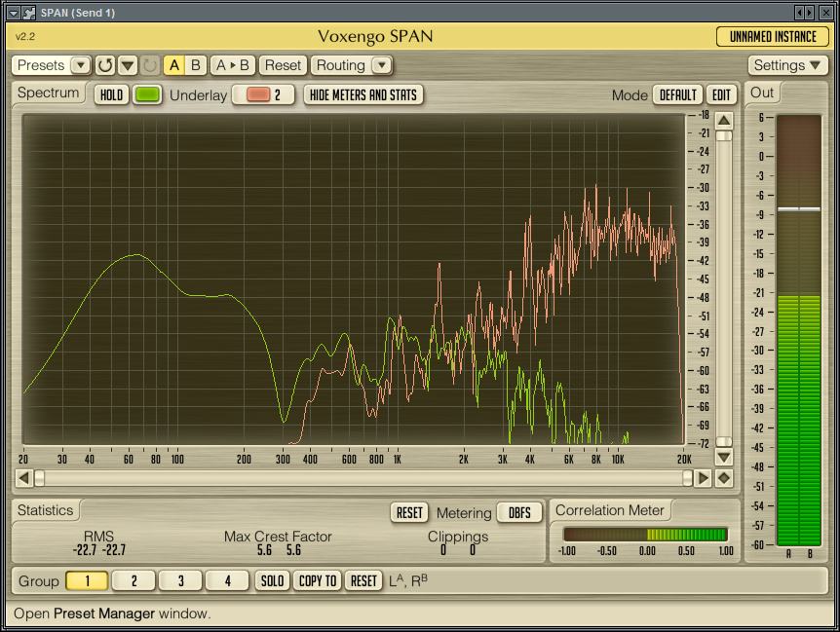Click the group COPY TO button
Image resolution: width=840 pixels, height=632 pixels.
tap(317, 580)
